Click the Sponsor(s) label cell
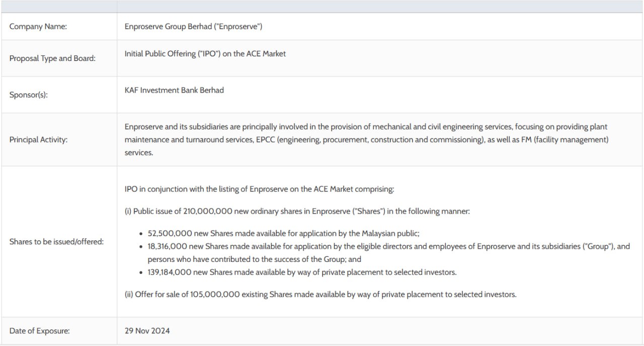644x346 pixels. (59, 95)
